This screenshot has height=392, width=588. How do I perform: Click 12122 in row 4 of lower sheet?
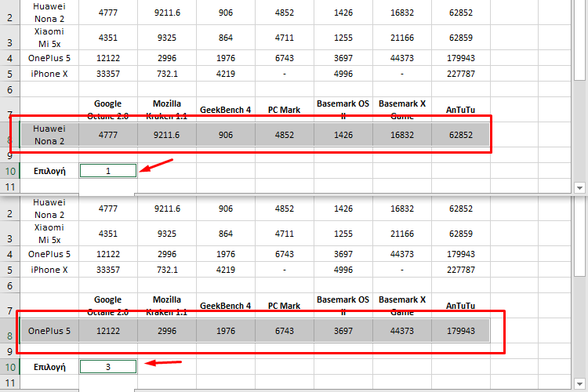coord(108,254)
